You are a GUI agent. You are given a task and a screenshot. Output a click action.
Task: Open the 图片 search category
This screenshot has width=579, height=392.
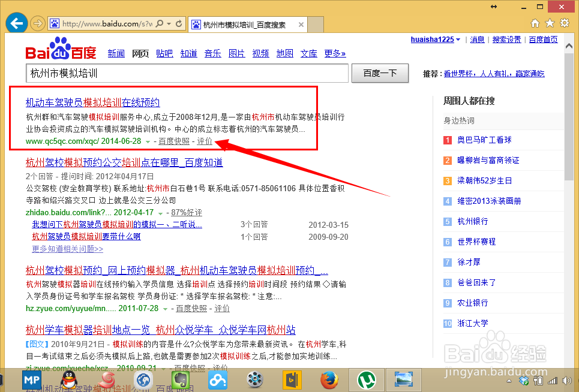point(236,53)
